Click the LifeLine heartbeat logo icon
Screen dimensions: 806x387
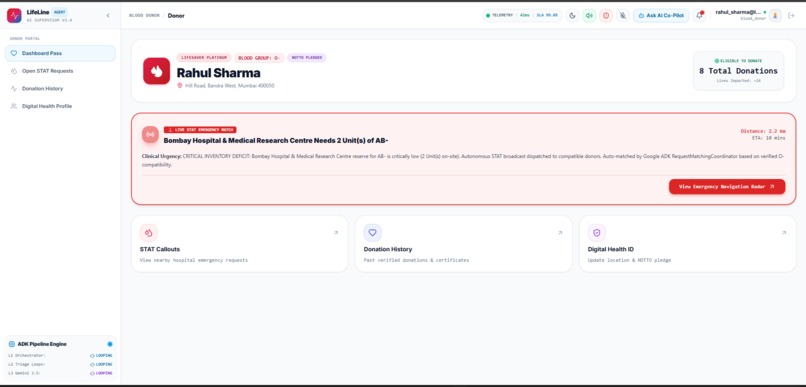(14, 15)
